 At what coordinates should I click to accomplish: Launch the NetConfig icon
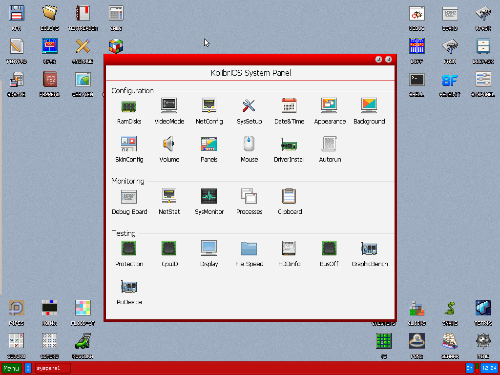209,106
